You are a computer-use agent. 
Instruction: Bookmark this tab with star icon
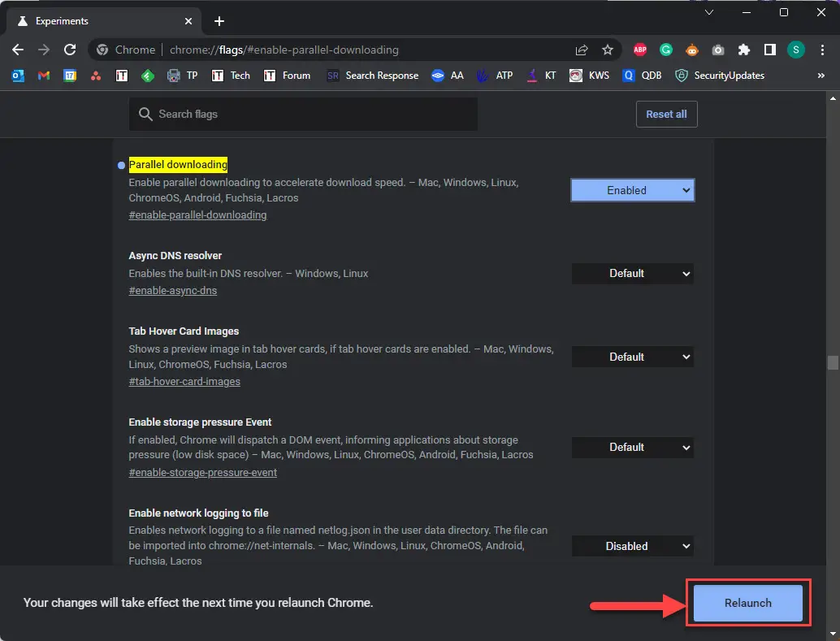607,50
